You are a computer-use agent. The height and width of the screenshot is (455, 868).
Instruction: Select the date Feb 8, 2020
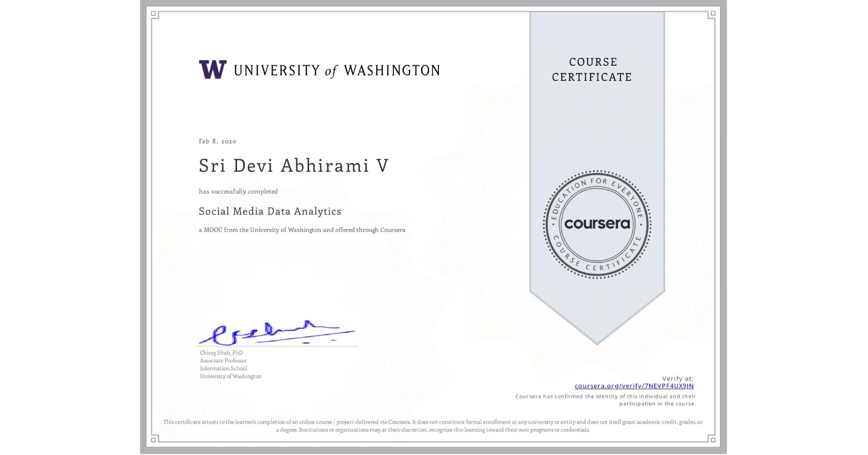click(x=217, y=141)
